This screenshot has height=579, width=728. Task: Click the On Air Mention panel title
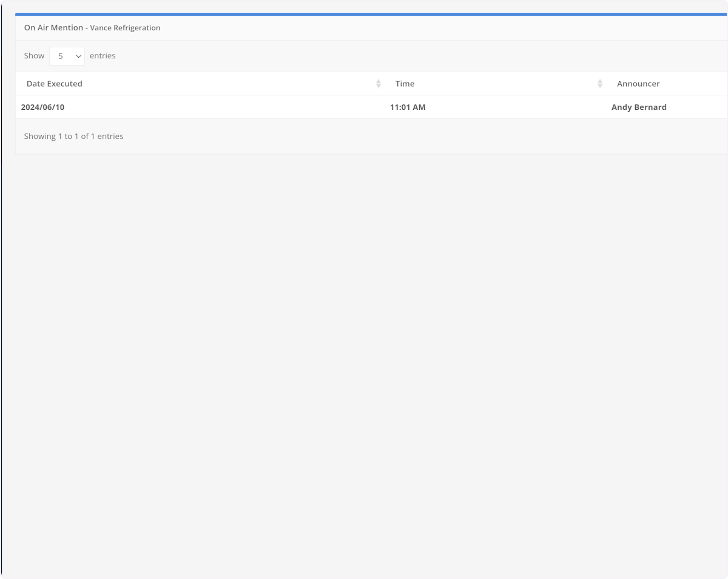coord(53,28)
